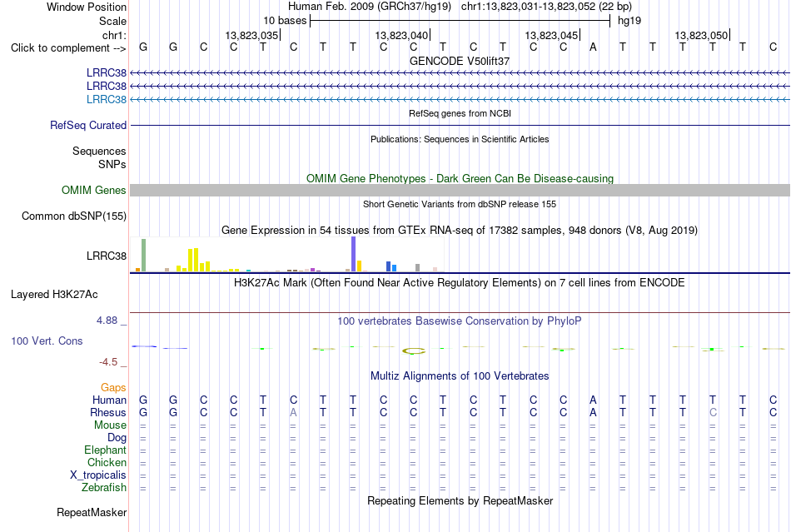Click the gray mismatched C in Rhesus row
The height and width of the screenshot is (532, 791).
click(713, 412)
